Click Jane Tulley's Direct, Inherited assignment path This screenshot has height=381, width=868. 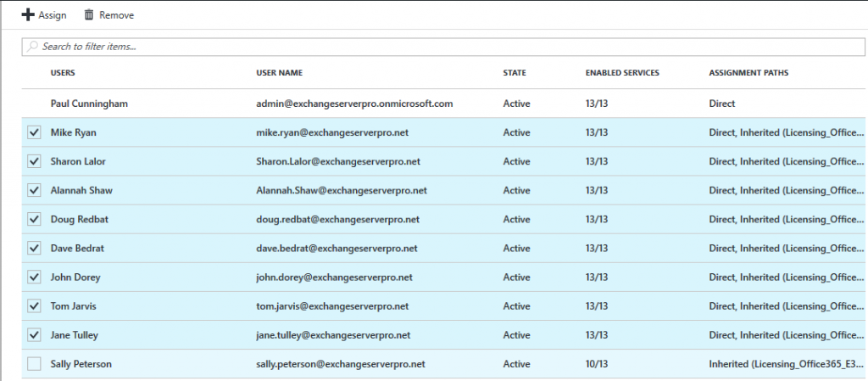(786, 335)
